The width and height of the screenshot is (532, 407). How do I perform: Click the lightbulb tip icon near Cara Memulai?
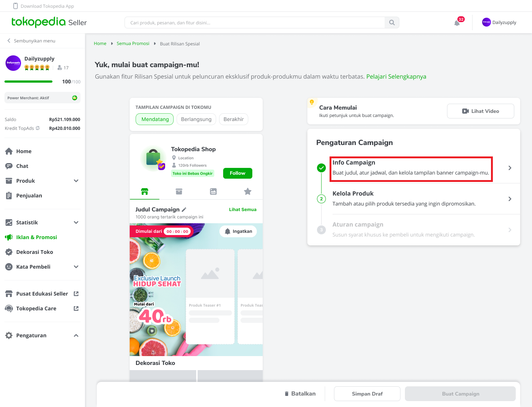pyautogui.click(x=312, y=102)
